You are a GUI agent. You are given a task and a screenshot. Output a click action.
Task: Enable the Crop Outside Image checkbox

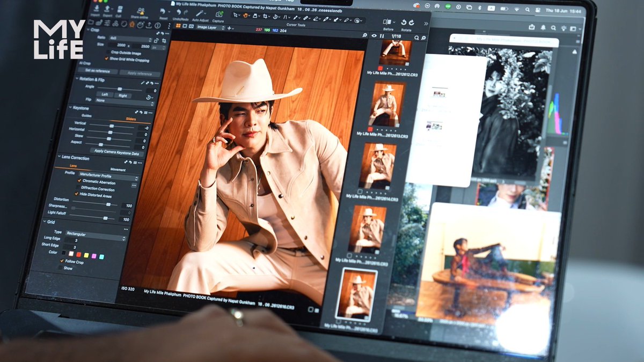(x=108, y=52)
